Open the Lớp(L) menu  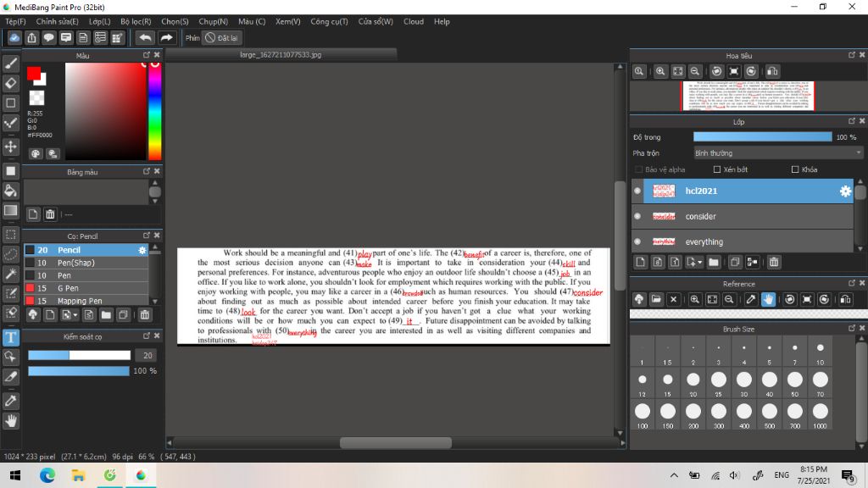tap(100, 21)
